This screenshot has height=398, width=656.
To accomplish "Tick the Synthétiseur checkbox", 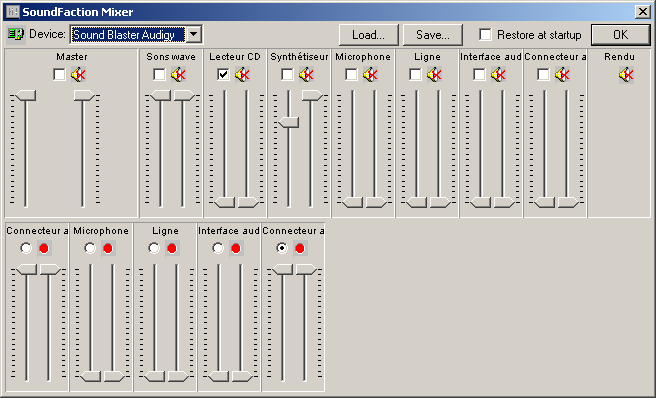I will point(287,75).
